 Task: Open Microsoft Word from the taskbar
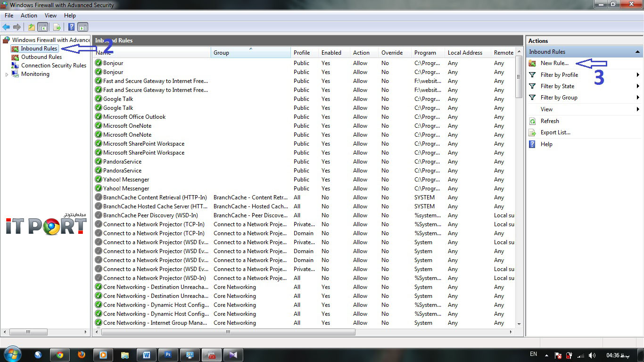click(x=146, y=355)
